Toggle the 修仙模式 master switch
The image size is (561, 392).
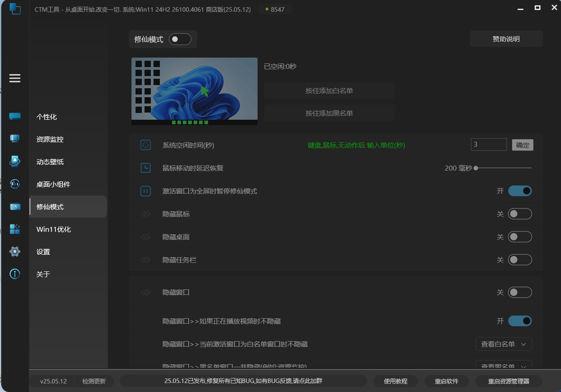click(180, 39)
